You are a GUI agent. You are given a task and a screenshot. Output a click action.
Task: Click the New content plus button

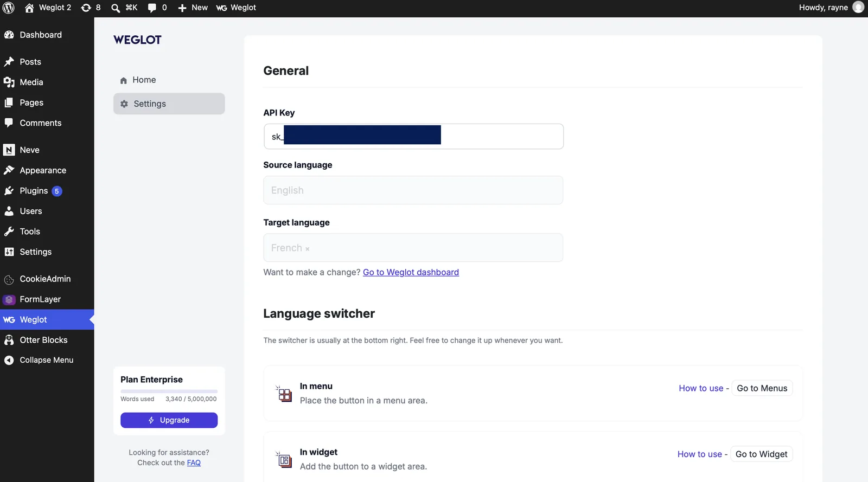(x=193, y=8)
